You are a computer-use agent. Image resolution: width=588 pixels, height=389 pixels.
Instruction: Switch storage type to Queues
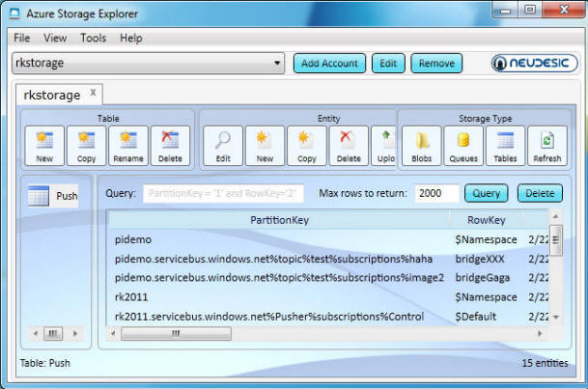463,146
